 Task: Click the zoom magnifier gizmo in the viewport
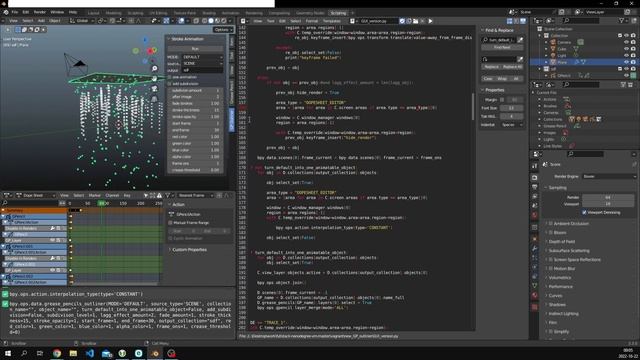point(154,69)
